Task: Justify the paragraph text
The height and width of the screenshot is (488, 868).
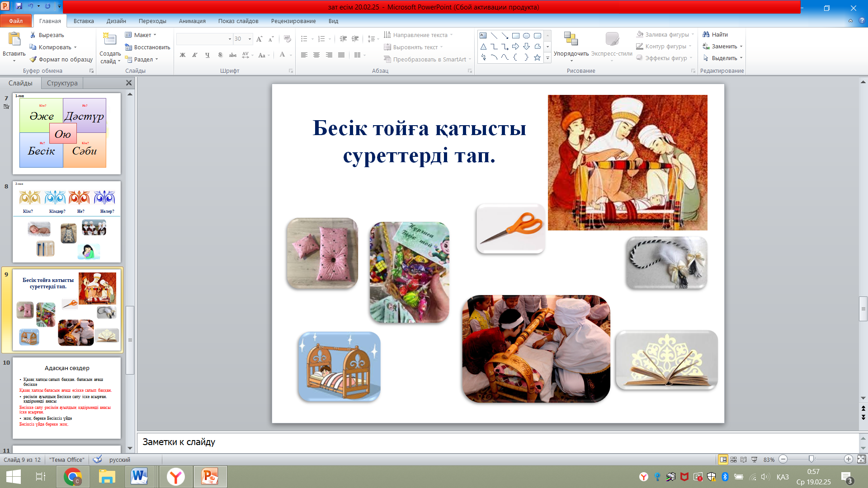Action: tap(341, 55)
